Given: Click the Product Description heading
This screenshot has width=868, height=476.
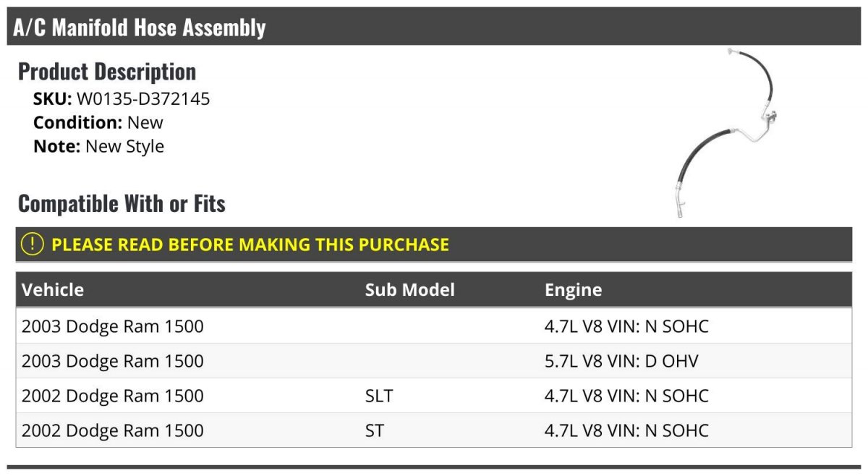Looking at the screenshot, I should (107, 72).
